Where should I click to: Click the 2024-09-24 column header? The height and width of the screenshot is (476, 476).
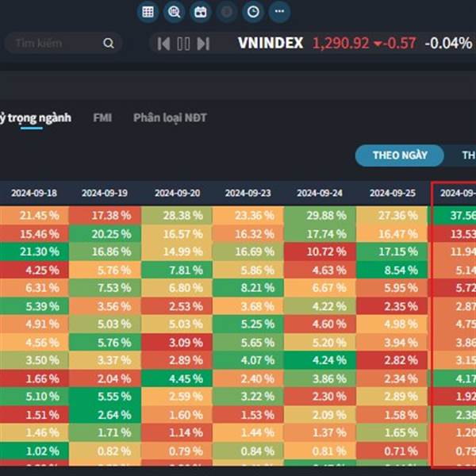[x=320, y=193]
